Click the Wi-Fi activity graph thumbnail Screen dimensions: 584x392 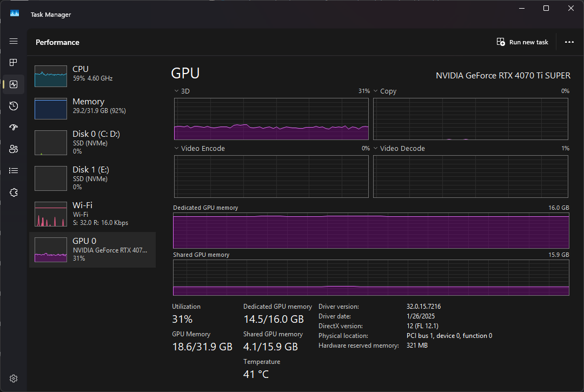(x=51, y=214)
